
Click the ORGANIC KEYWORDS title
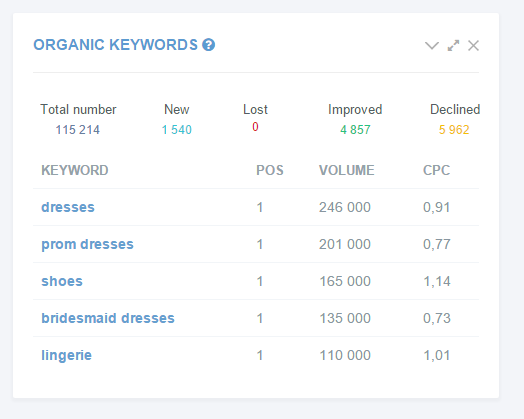pyautogui.click(x=116, y=45)
